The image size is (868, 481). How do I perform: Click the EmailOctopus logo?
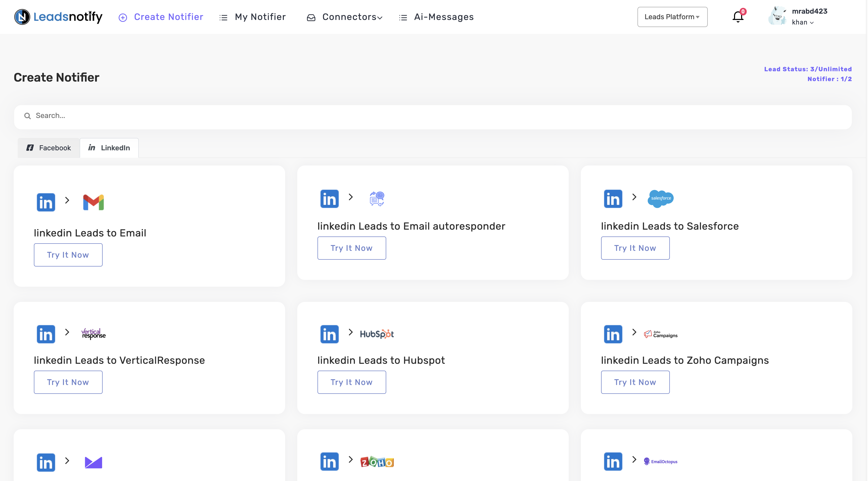pyautogui.click(x=660, y=462)
